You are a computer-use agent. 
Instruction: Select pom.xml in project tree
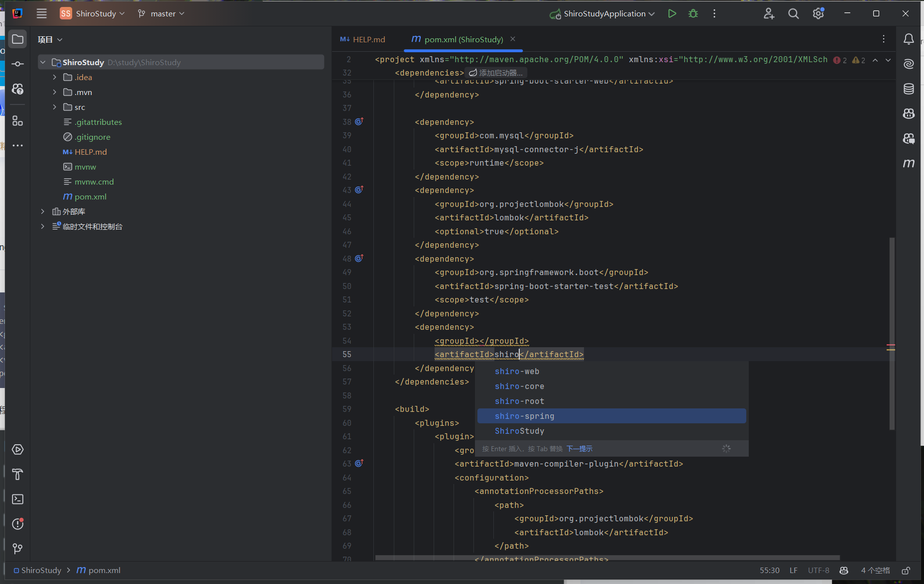coord(90,196)
